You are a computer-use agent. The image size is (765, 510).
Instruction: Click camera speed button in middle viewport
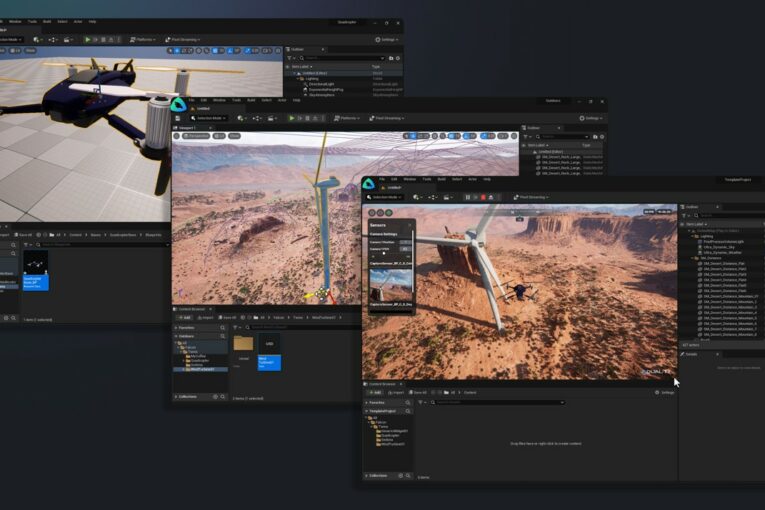(503, 136)
